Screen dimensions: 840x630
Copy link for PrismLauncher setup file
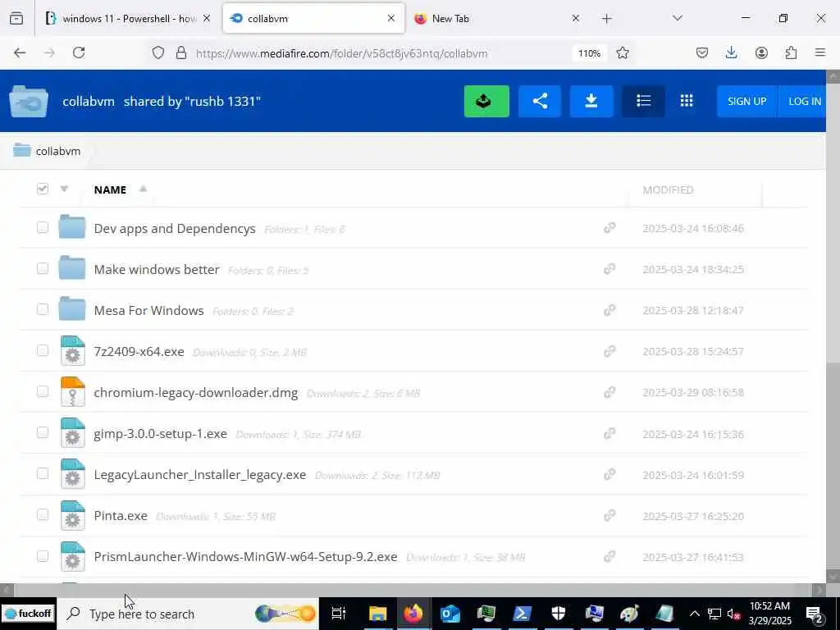click(x=609, y=557)
